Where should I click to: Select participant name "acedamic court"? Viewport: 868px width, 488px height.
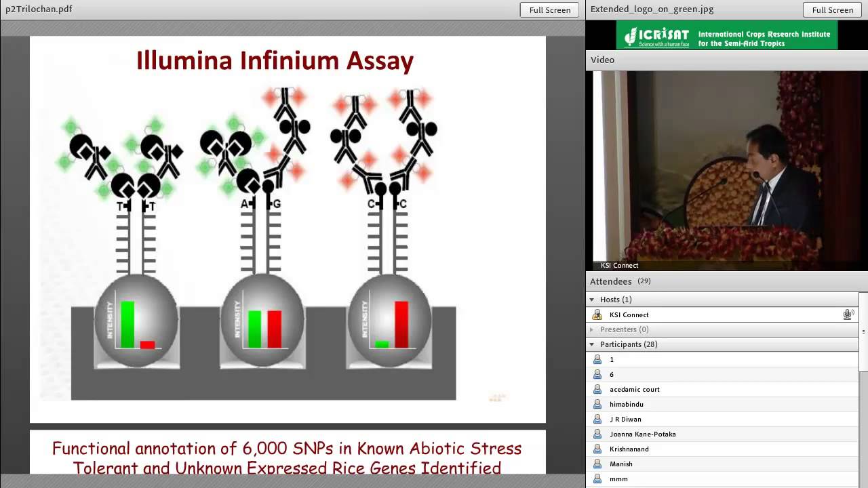point(634,389)
